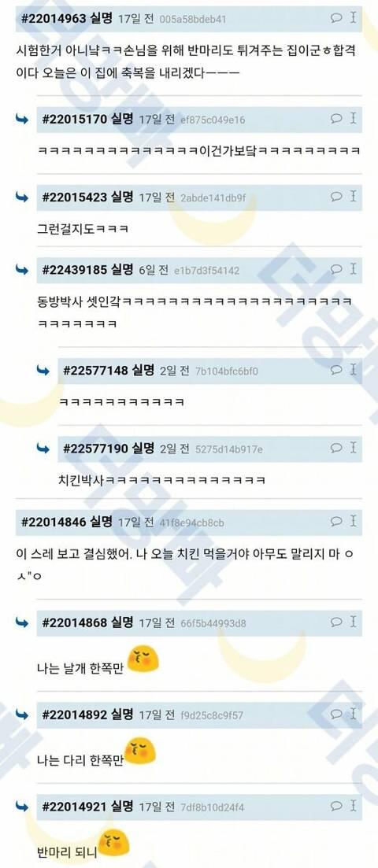Open more options on comment #22015423
378x868 pixels.
tap(353, 197)
